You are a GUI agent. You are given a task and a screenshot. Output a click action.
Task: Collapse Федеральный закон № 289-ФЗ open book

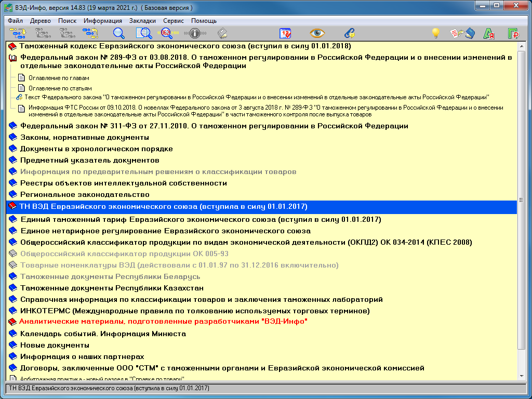(13, 58)
